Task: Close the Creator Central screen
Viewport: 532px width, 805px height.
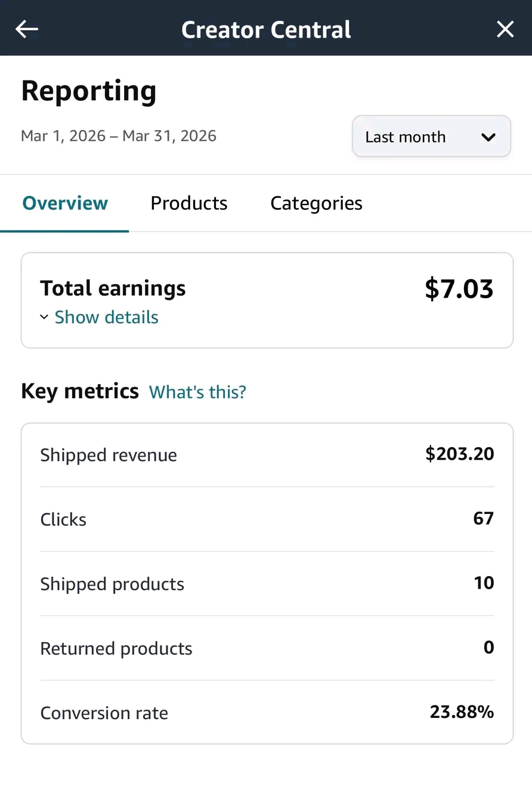Action: [505, 28]
